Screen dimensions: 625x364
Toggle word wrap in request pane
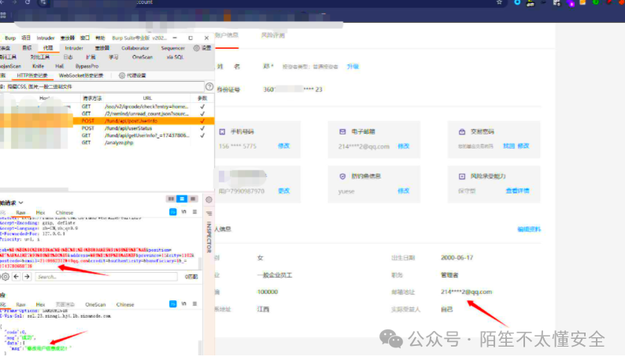(x=173, y=211)
